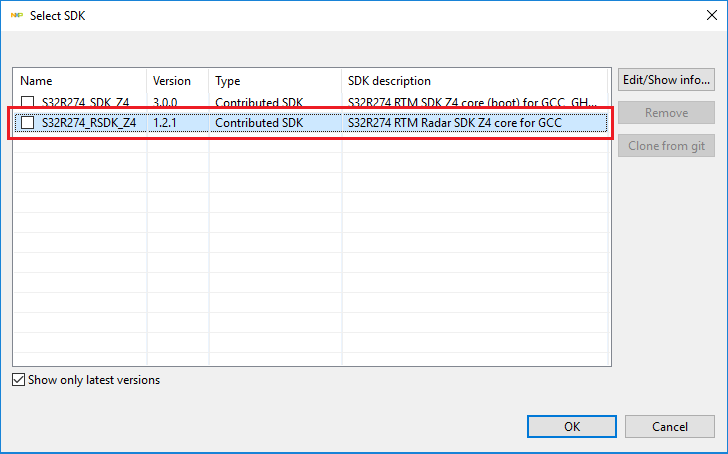Check the S32R274_RSDK_Z4 checkbox

click(x=27, y=122)
